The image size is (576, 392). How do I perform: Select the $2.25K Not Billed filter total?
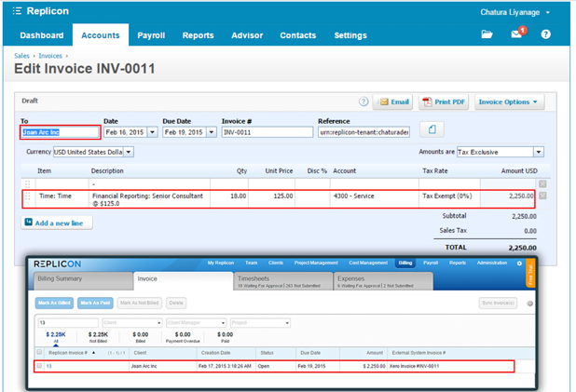[98, 337]
